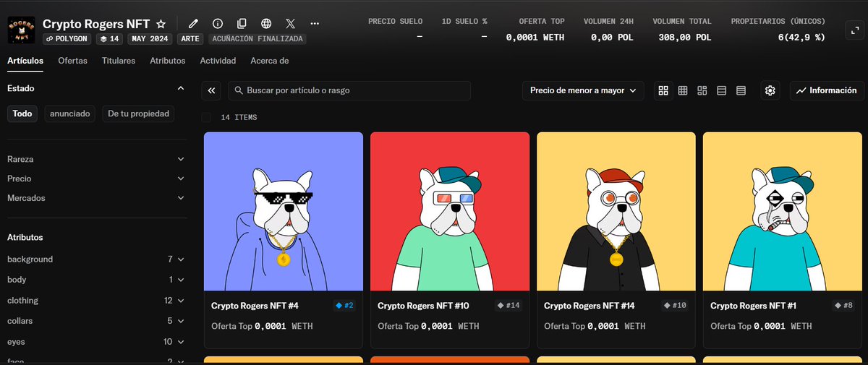Select the anunciado status filter

coord(69,113)
